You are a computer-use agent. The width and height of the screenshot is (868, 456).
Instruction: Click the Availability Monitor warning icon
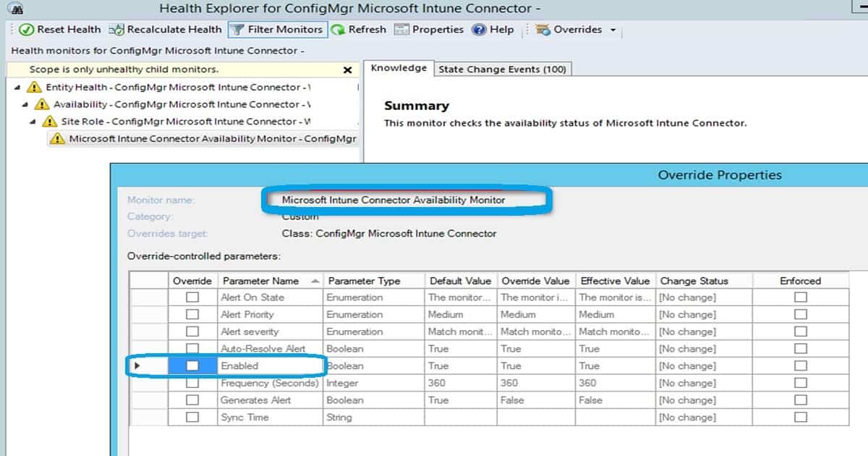58,139
